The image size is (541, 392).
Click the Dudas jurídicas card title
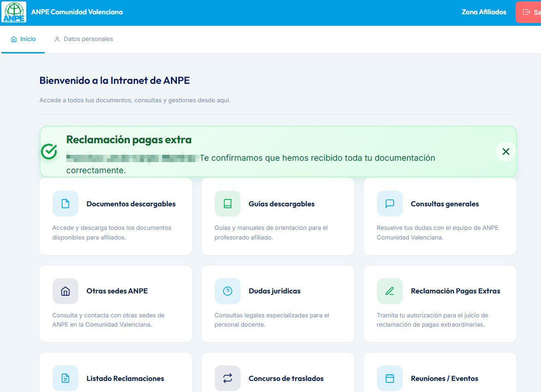(274, 291)
